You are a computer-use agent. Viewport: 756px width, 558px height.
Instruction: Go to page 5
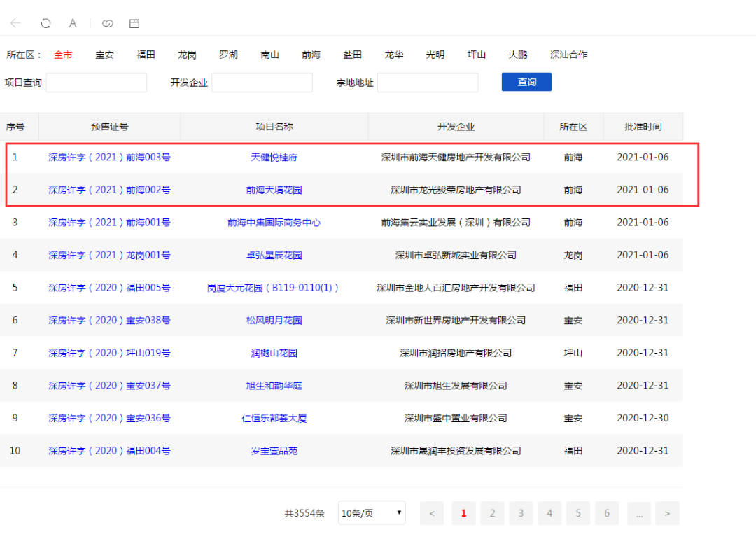coord(578,513)
